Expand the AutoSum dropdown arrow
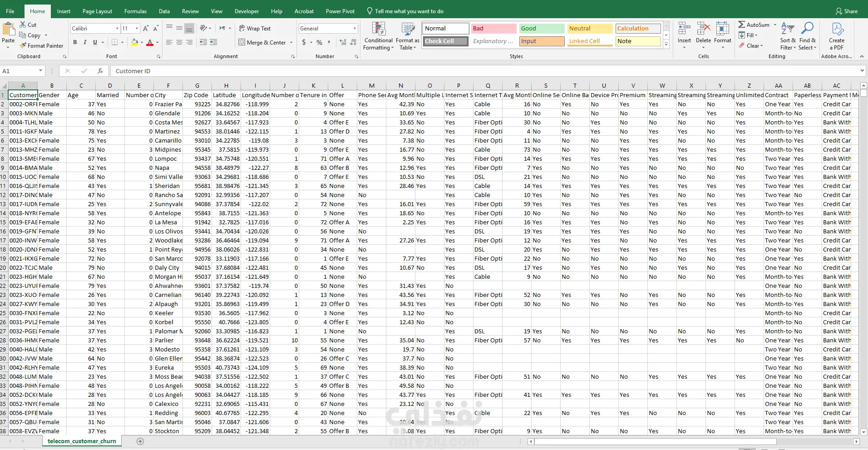 (775, 25)
